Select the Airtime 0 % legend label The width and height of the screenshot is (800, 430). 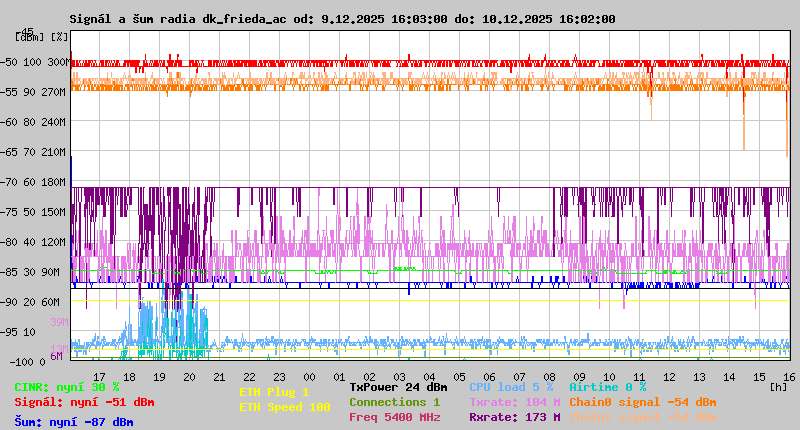pyautogui.click(x=607, y=387)
